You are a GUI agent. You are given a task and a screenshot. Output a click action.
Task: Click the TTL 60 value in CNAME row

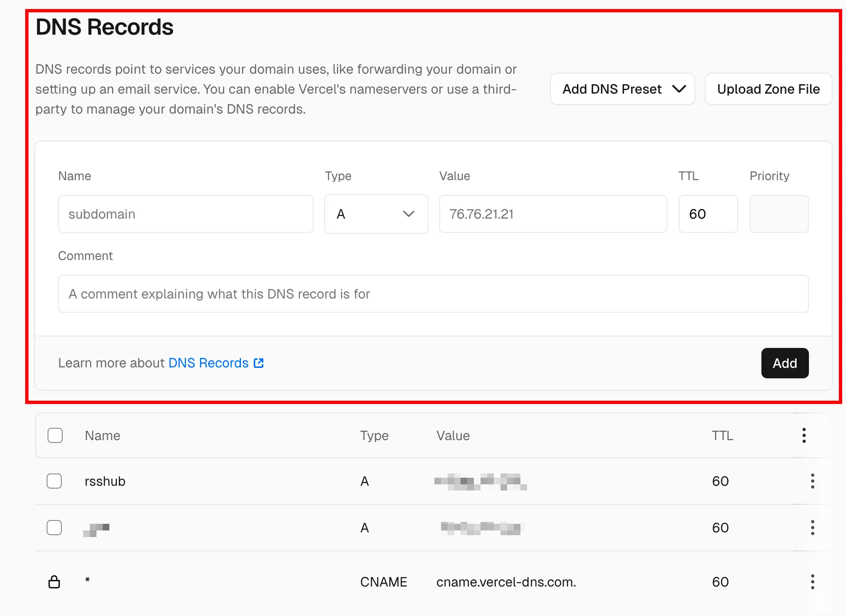coord(721,582)
